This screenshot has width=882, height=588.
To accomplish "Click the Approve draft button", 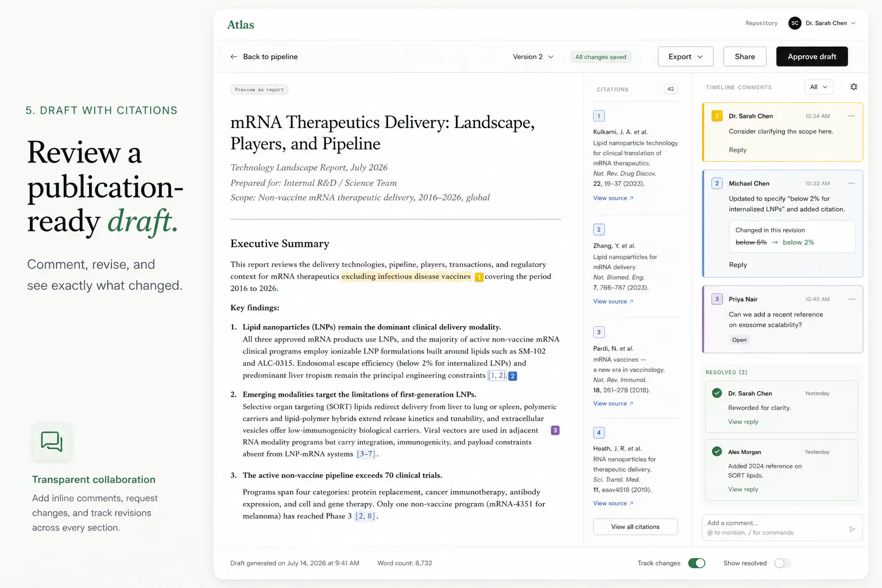I will click(812, 56).
